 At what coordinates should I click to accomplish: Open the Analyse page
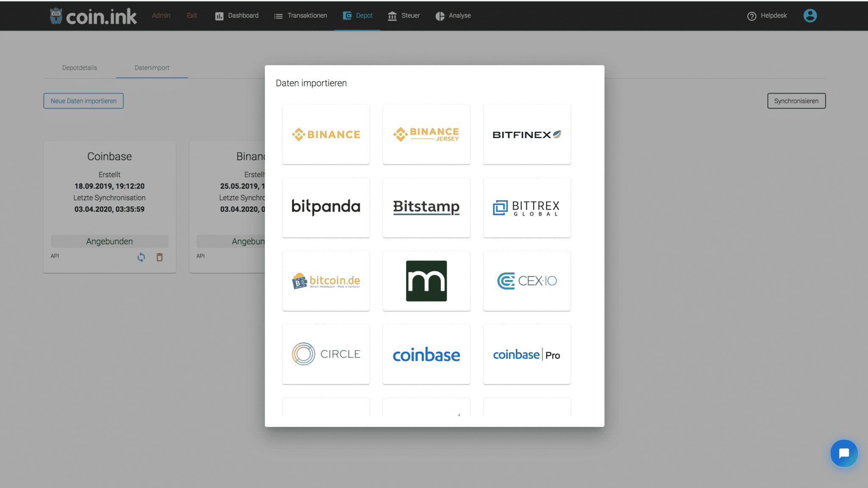pos(453,16)
